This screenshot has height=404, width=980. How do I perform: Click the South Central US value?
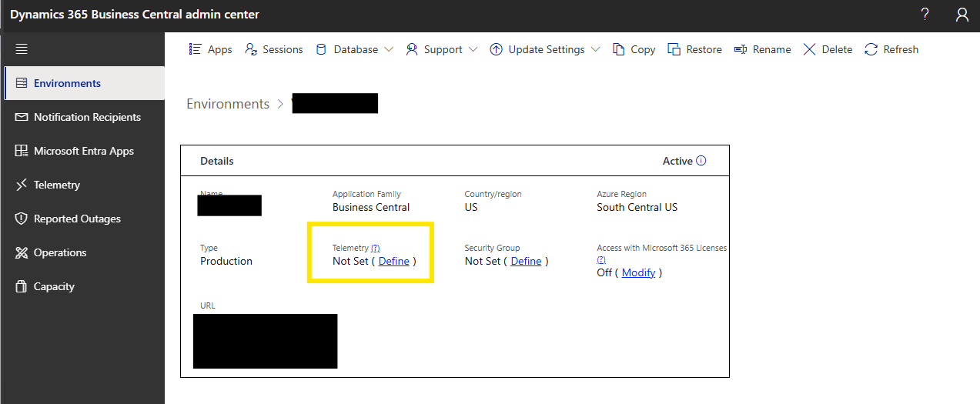(637, 207)
